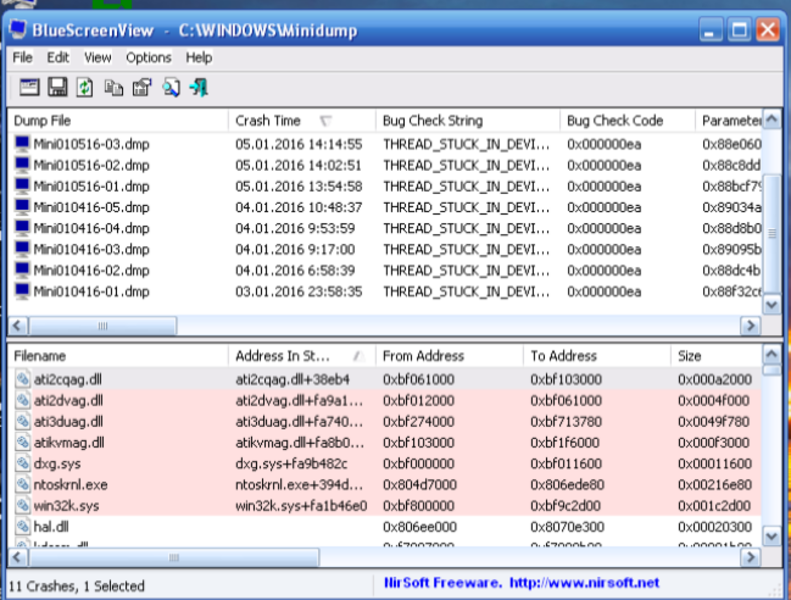The height and width of the screenshot is (600, 791).
Task: Select the 05.01.2016 14:14:55 crash time cell
Action: pyautogui.click(x=299, y=144)
